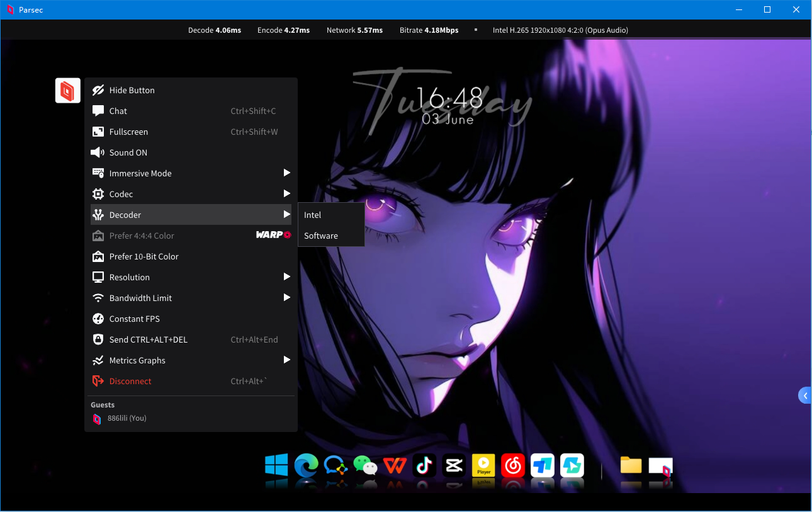Toggle Prefer 10-Bit Color
Image resolution: width=812 pixels, height=512 pixels.
(x=191, y=256)
